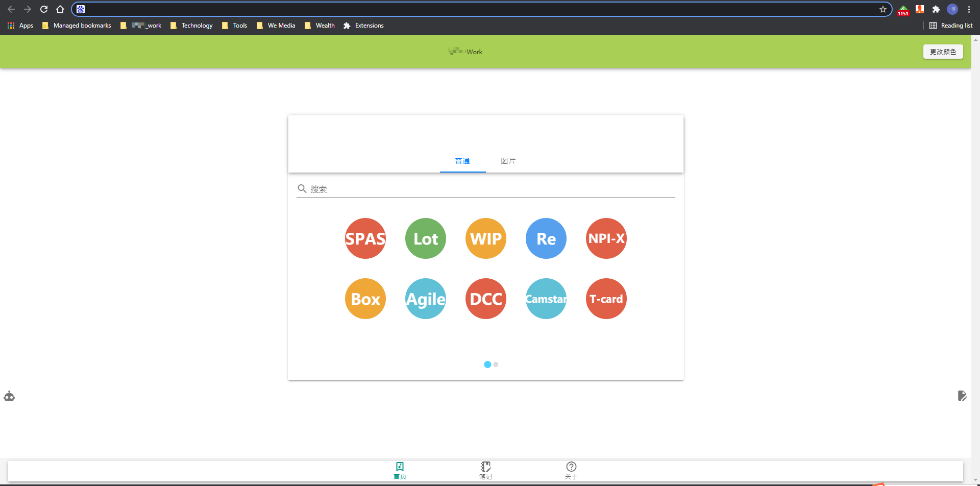The height and width of the screenshot is (486, 980).
Task: Open the Apps bookmark shortcut
Action: click(20, 26)
